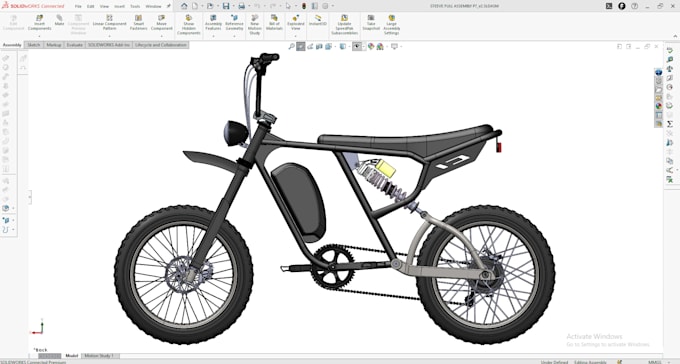
Task: Click Apply Scene icon in view toolbar
Action: pyautogui.click(x=380, y=46)
